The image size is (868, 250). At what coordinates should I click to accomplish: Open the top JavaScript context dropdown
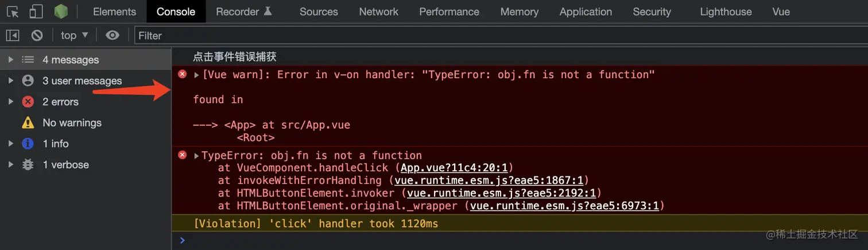[74, 36]
